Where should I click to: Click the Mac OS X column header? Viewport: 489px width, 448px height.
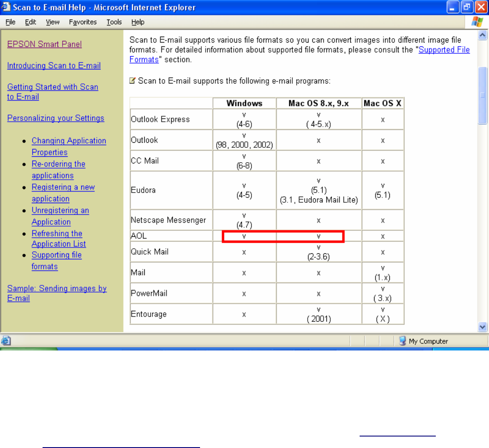[x=382, y=103]
